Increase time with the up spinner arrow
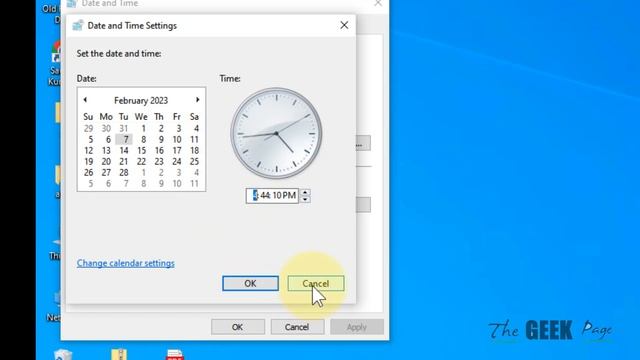Viewport: 640px width, 360px height. click(x=305, y=192)
